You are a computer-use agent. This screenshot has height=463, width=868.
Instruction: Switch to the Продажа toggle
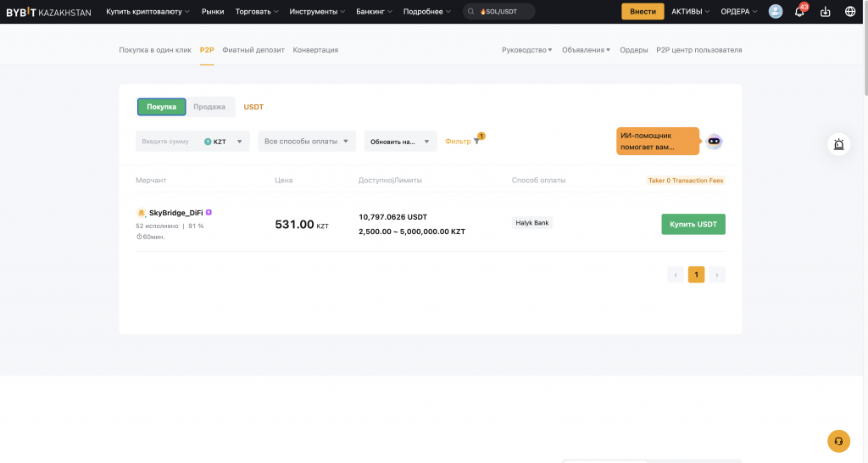tap(209, 107)
